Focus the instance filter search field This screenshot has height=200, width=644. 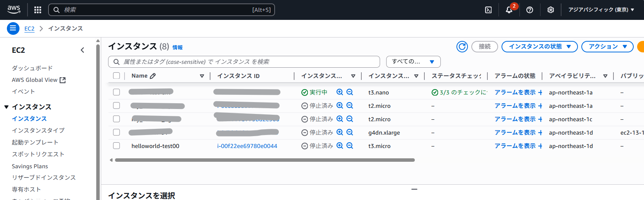244,62
